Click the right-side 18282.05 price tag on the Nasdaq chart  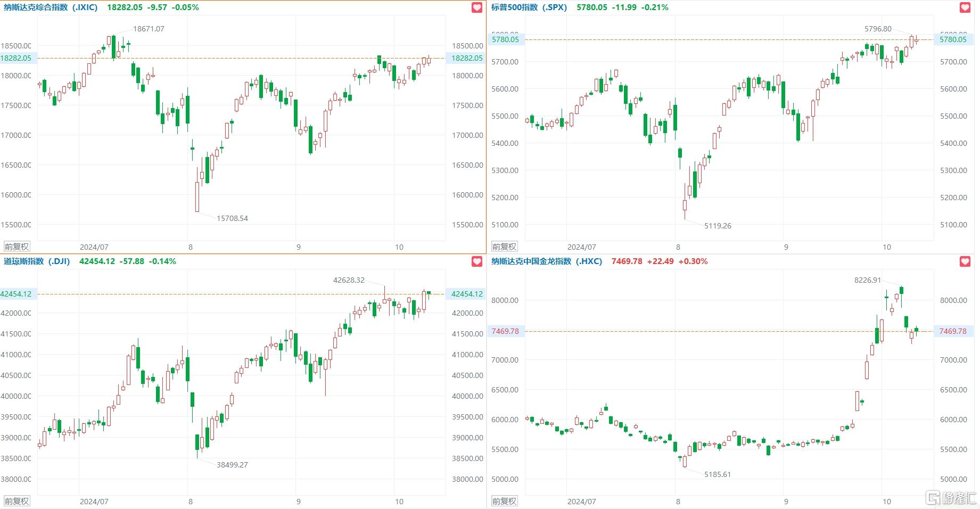pyautogui.click(x=466, y=58)
